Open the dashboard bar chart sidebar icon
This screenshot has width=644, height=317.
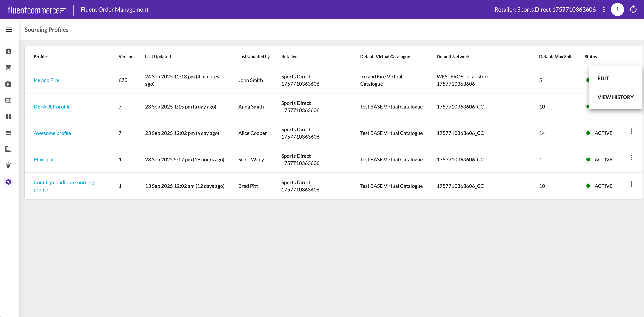9,51
